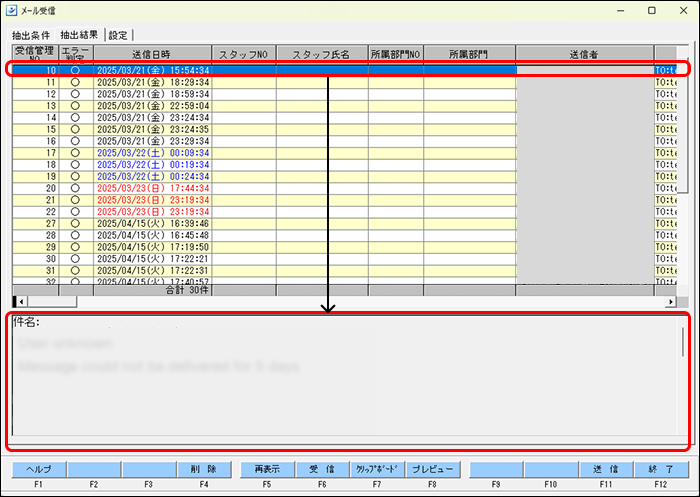Click error judgment circle in row 11
Viewport: 700px width, 497px height.
(75, 82)
